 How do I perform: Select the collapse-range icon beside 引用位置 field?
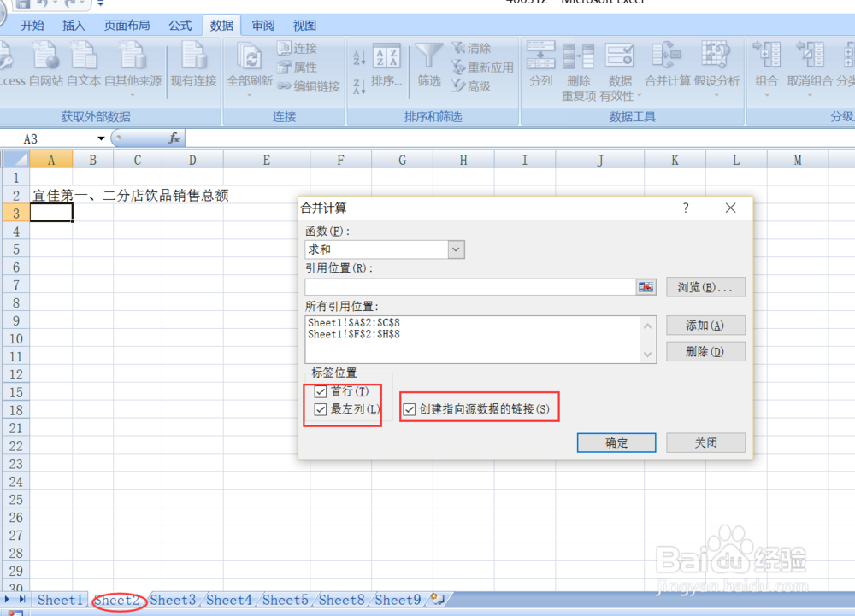coord(646,287)
